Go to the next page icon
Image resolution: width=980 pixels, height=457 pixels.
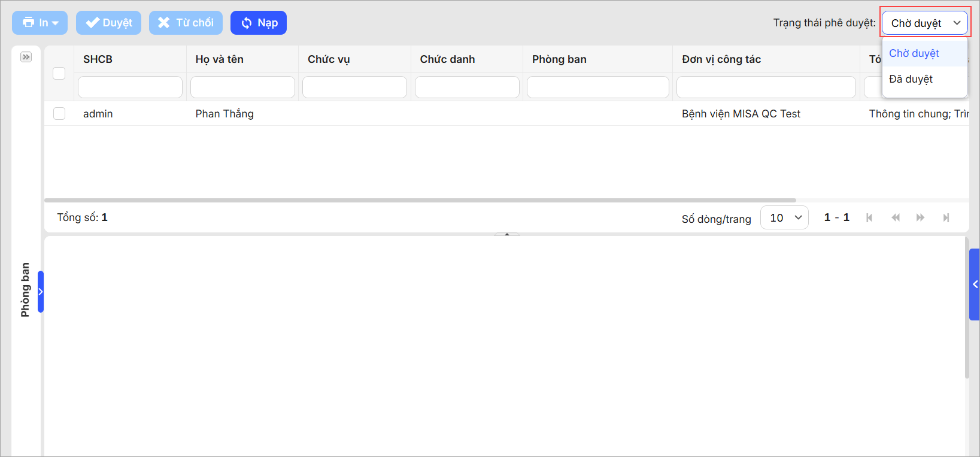click(x=920, y=217)
